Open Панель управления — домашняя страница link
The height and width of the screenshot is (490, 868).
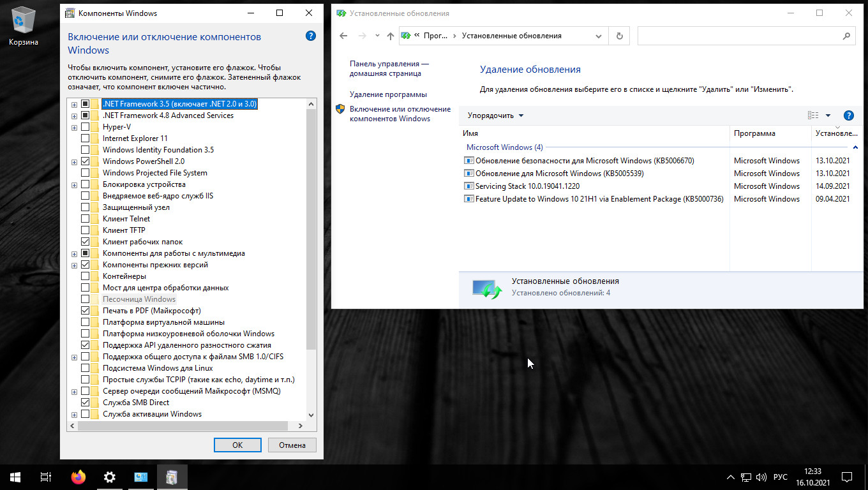pos(389,68)
